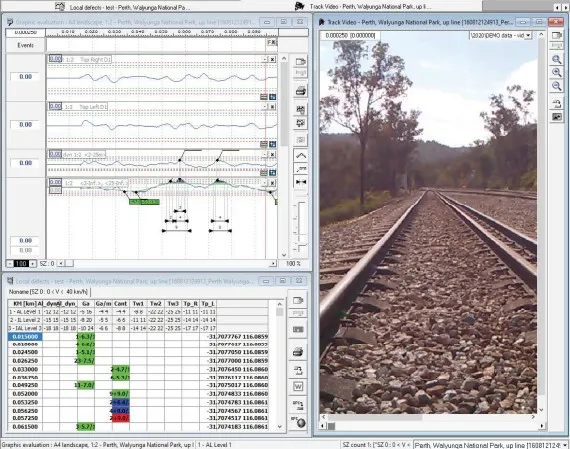Viewport: 570px width, 449px height.
Task: Click the 'one' marker tool icon
Action: coord(301,169)
